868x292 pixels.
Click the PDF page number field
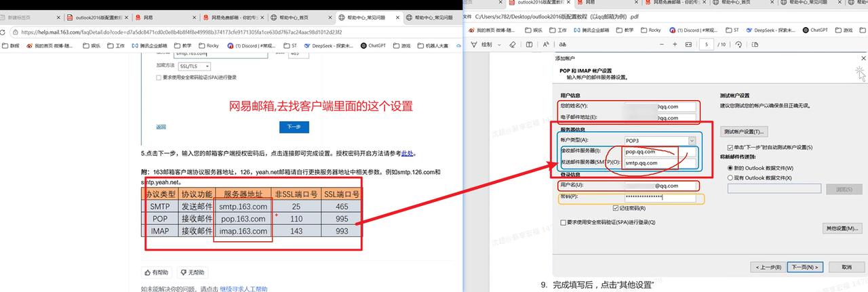click(708, 45)
